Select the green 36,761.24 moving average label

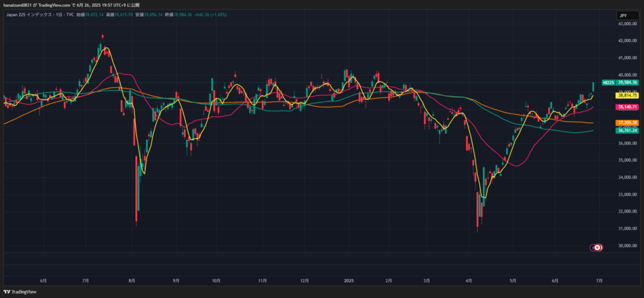(x=627, y=130)
